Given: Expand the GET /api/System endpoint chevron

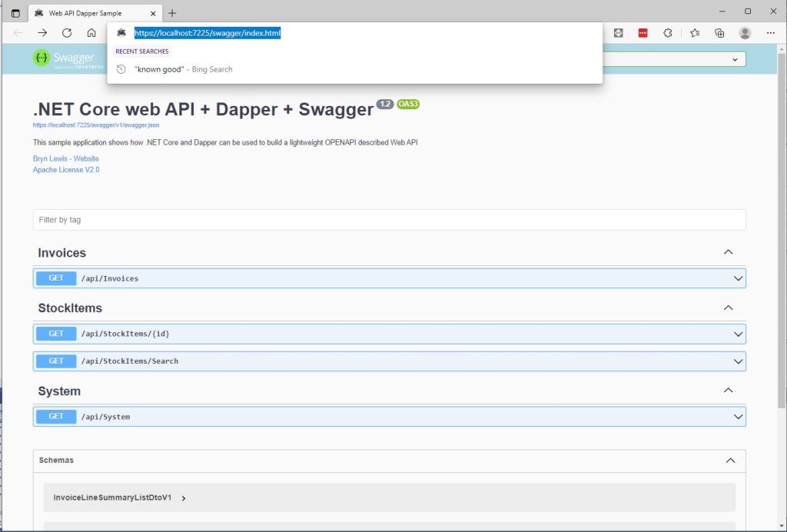Looking at the screenshot, I should 738,417.
